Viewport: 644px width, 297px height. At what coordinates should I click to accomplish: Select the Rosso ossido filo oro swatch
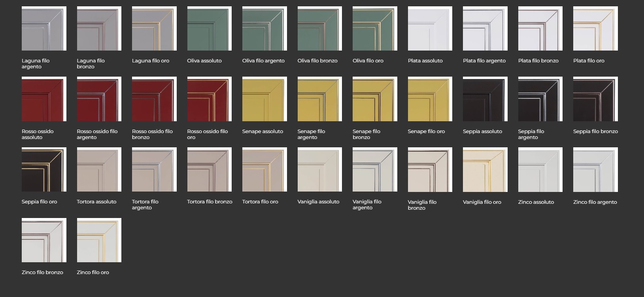(210, 99)
